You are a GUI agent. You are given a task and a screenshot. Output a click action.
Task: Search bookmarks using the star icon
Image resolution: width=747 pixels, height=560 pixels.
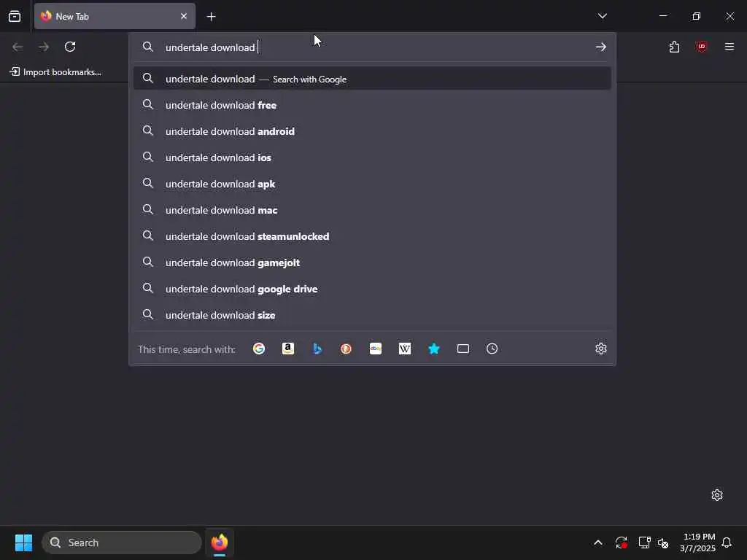click(433, 349)
